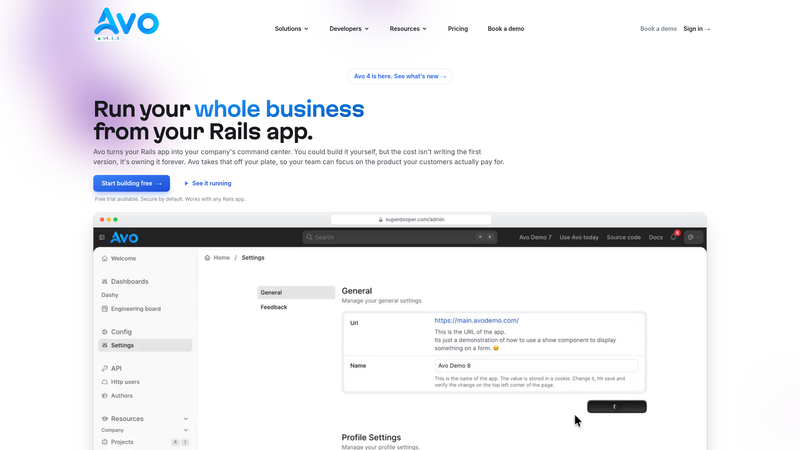800x450 pixels.
Task: Click the Name field Avo Demo 8
Action: 536,365
